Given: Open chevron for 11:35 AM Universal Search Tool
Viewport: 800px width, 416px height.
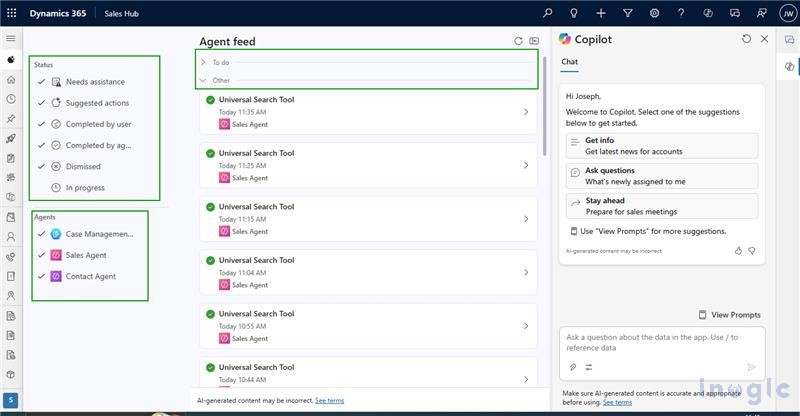Looking at the screenshot, I should tap(526, 112).
